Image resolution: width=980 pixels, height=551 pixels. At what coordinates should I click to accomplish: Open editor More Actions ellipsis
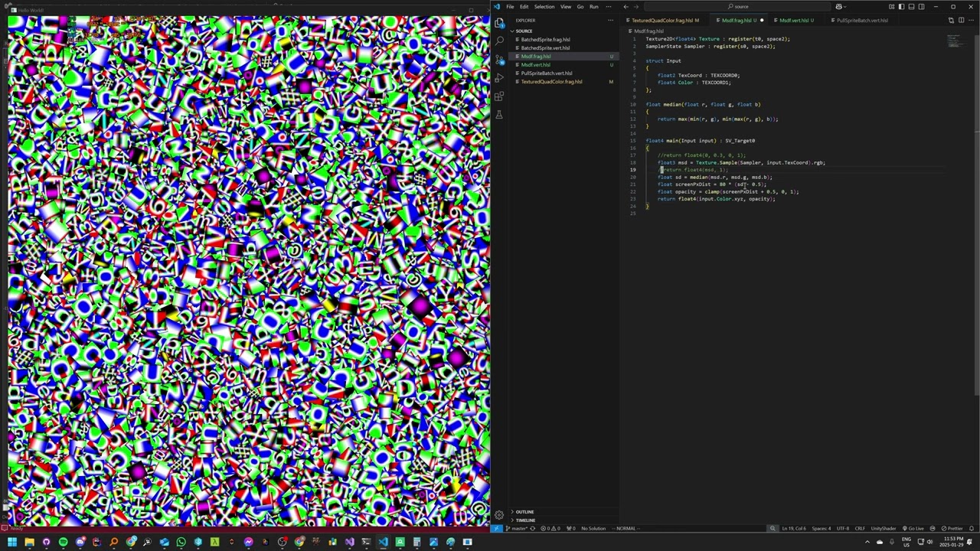(971, 21)
